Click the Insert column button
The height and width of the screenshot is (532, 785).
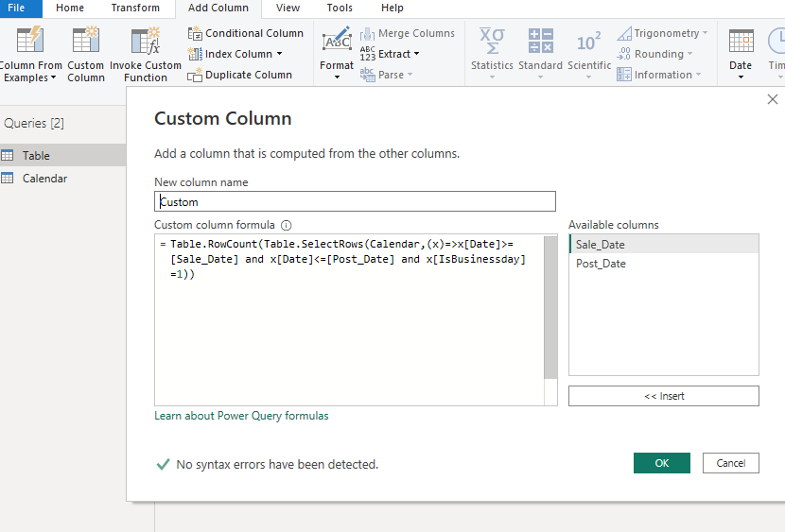(x=663, y=396)
